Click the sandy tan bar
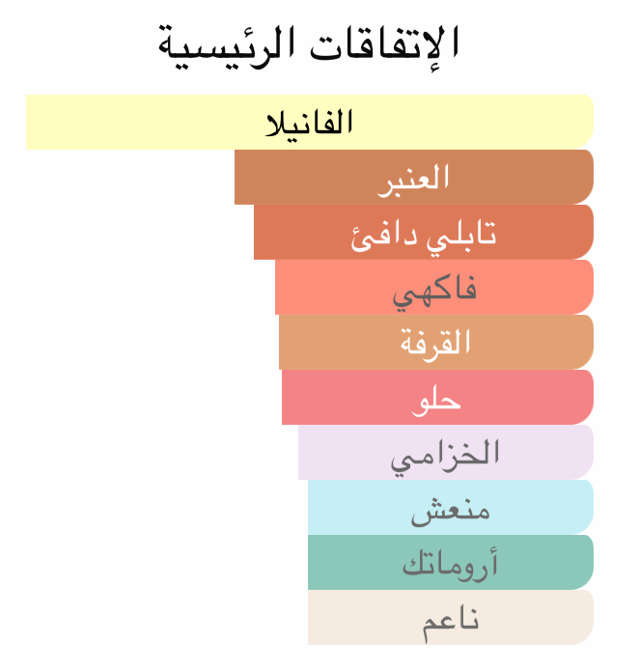640x672 pixels. pos(435,343)
